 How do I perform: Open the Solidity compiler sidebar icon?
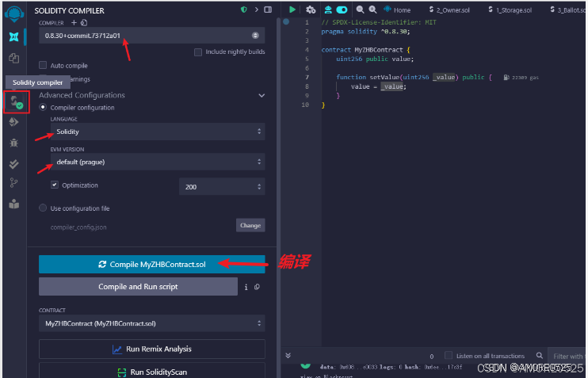coord(16,101)
